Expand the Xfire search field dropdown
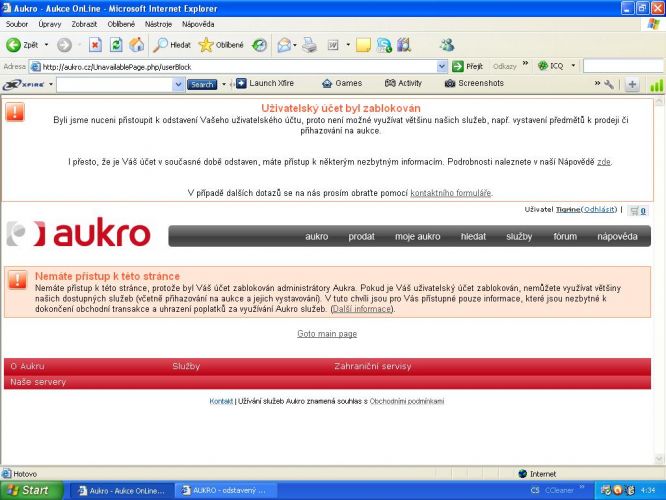666x500 pixels. (x=178, y=85)
